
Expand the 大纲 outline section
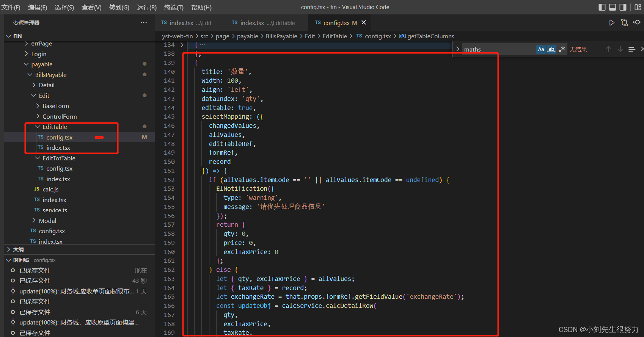click(x=9, y=249)
